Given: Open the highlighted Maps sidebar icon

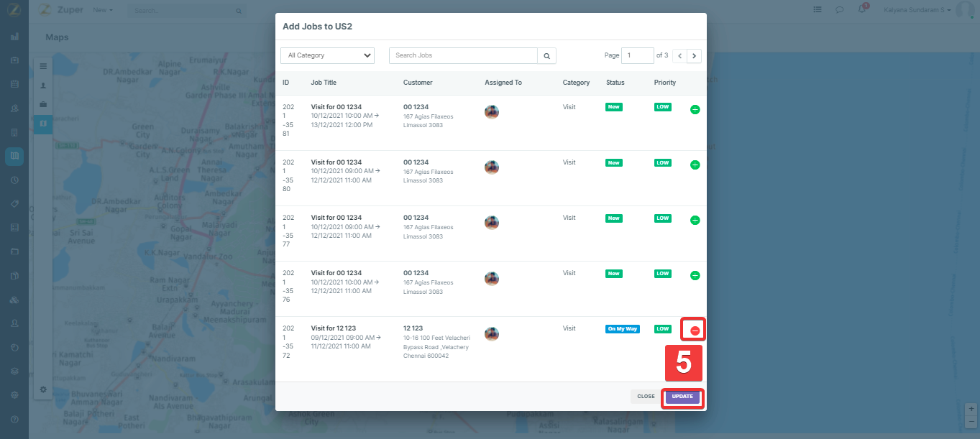Looking at the screenshot, I should 14,156.
